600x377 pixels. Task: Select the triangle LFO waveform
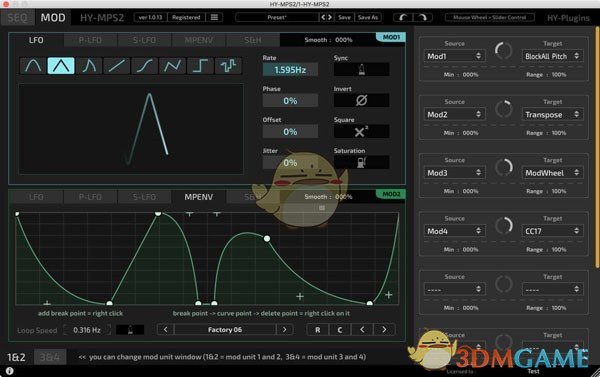click(x=61, y=66)
